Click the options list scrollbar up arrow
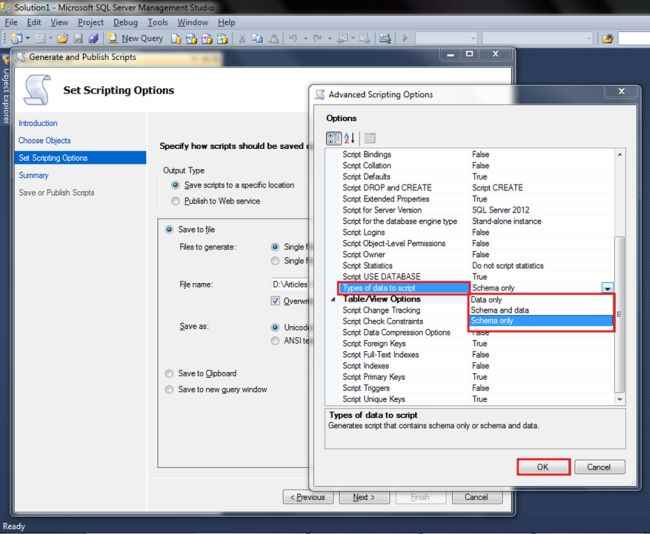This screenshot has width=650, height=534. [619, 154]
